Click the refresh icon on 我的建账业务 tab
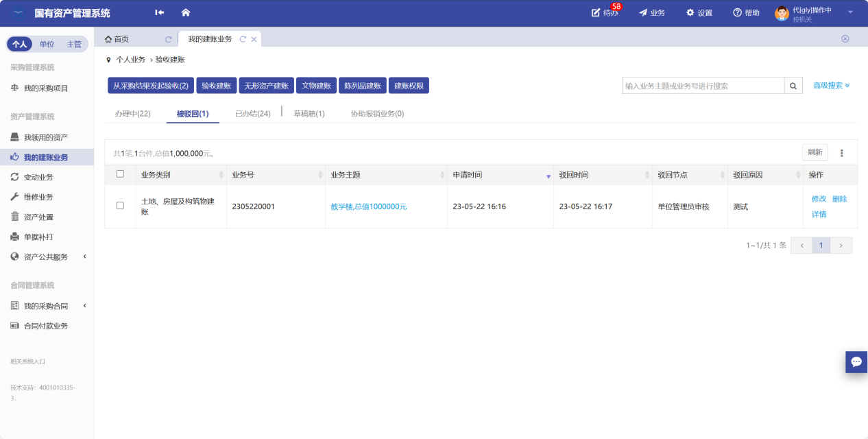 (x=243, y=40)
